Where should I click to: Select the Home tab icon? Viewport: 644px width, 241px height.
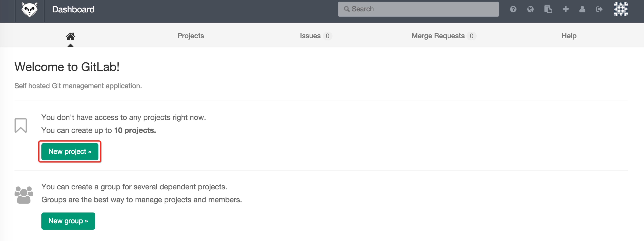coord(70,36)
